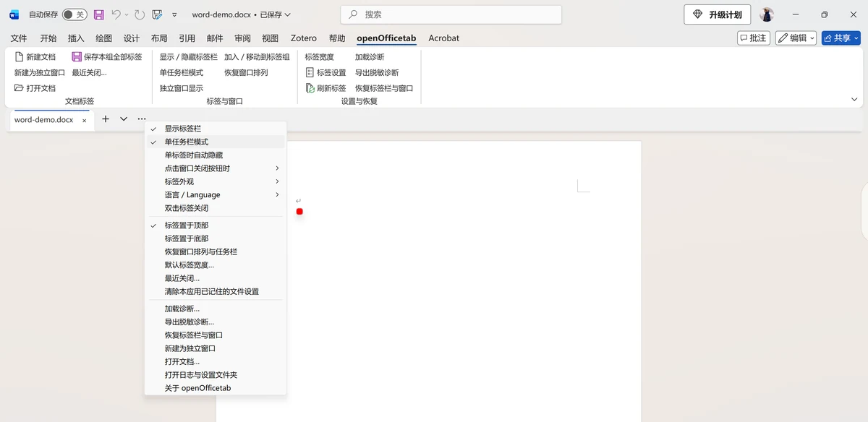The width and height of the screenshot is (868, 422).
Task: Click the Word application icon
Action: point(14,14)
